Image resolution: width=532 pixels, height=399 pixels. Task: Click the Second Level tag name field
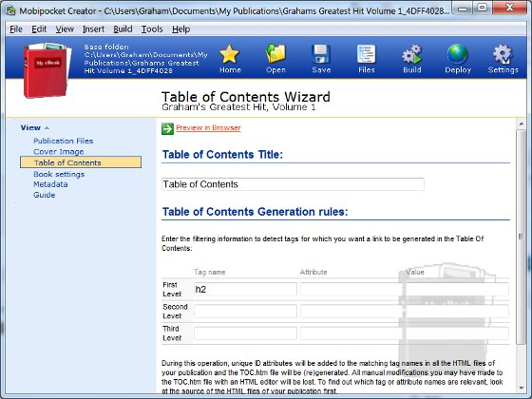[245, 312]
